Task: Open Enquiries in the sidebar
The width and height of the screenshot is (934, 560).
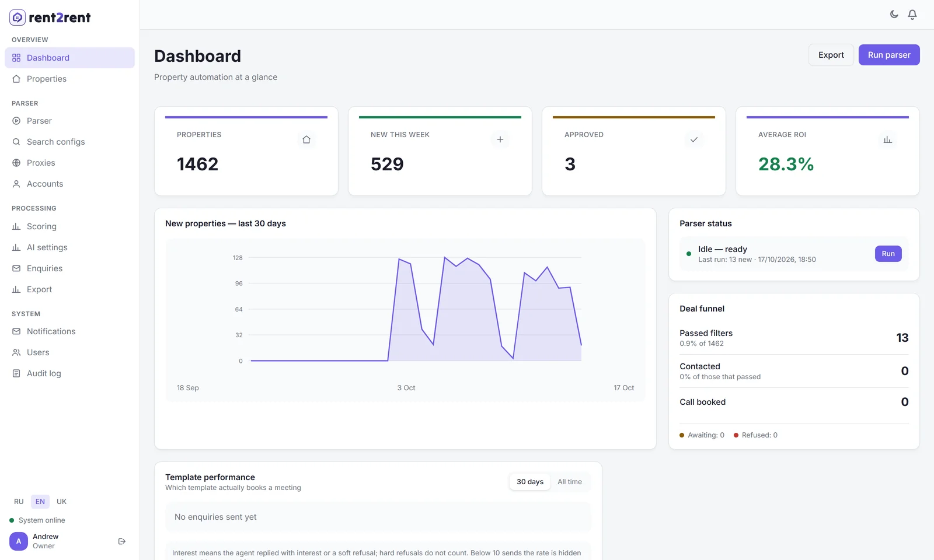Action: (x=69, y=268)
